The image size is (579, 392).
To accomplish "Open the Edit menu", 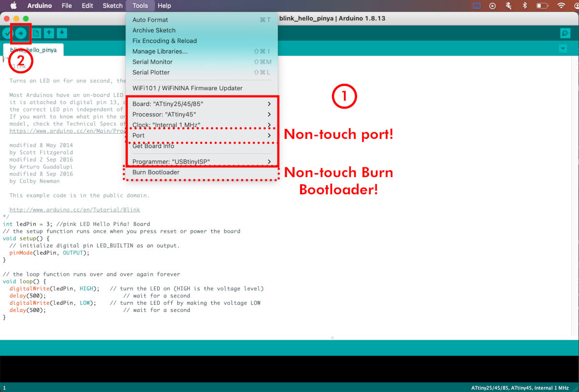I will (87, 6).
